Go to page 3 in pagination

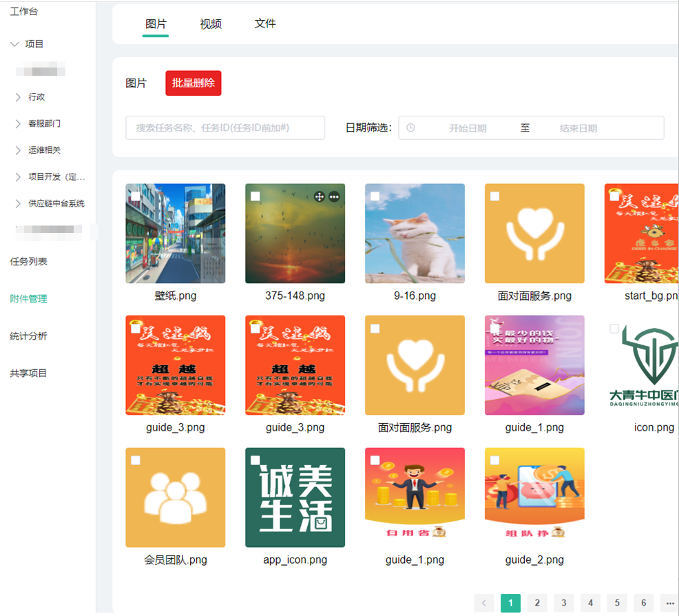[563, 603]
